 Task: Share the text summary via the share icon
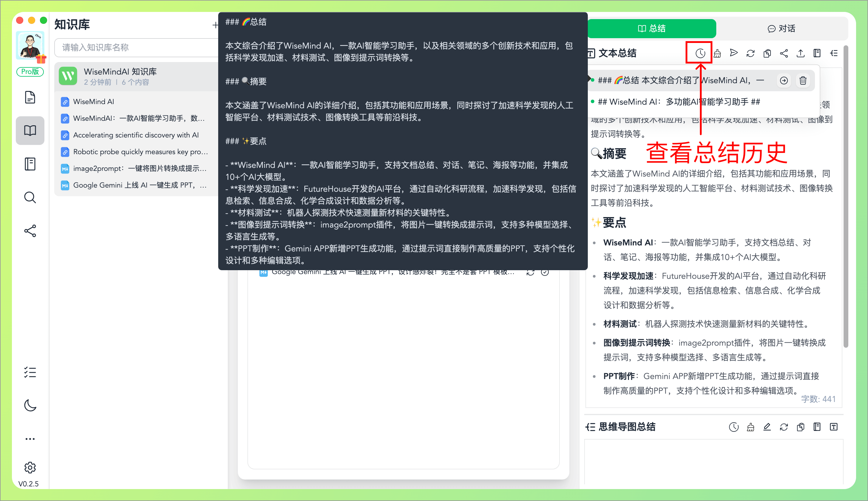pos(784,53)
